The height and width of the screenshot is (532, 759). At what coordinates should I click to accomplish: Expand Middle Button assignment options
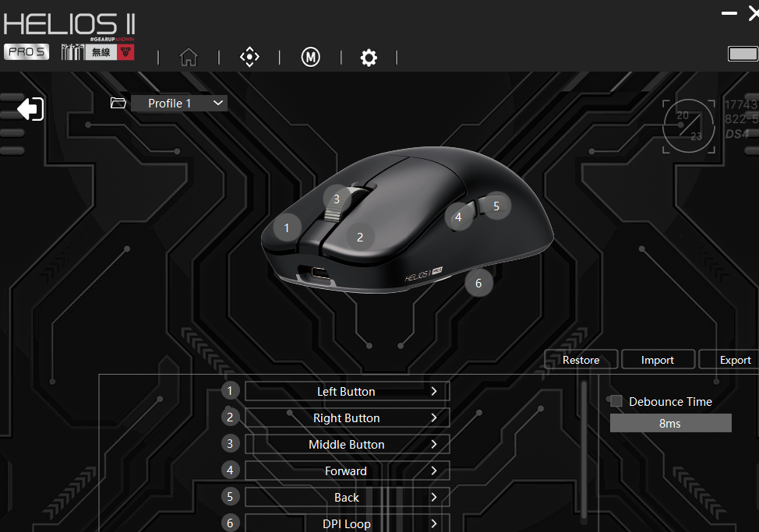tap(347, 445)
